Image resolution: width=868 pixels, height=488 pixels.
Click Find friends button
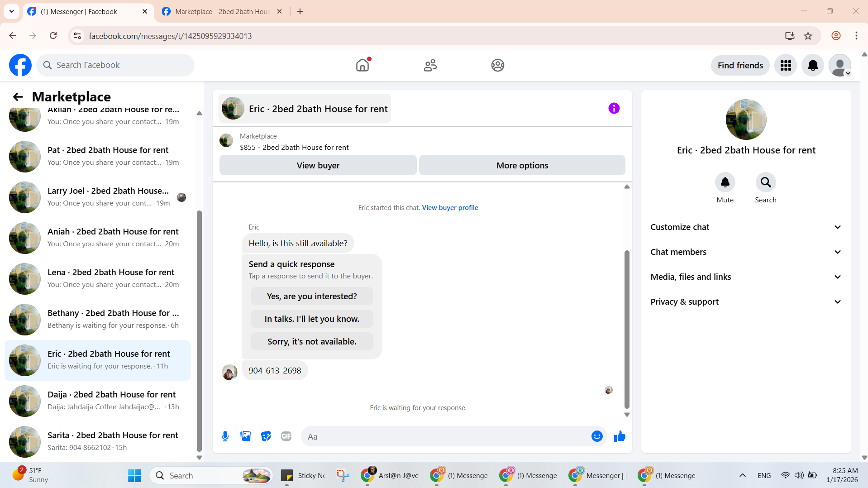click(x=740, y=66)
